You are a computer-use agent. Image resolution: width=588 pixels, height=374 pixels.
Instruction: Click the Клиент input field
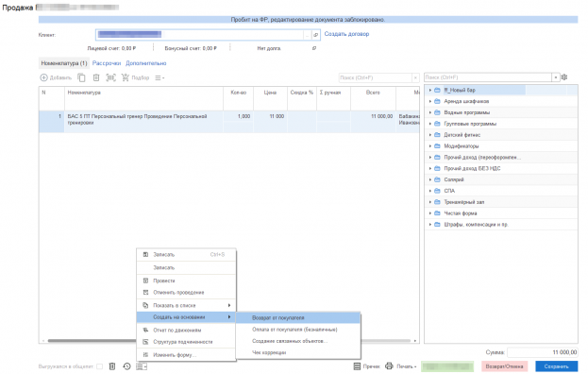[x=199, y=35]
